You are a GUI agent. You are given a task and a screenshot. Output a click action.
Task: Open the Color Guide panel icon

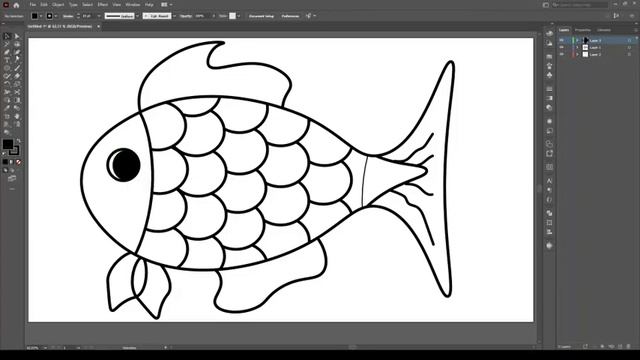549,43
